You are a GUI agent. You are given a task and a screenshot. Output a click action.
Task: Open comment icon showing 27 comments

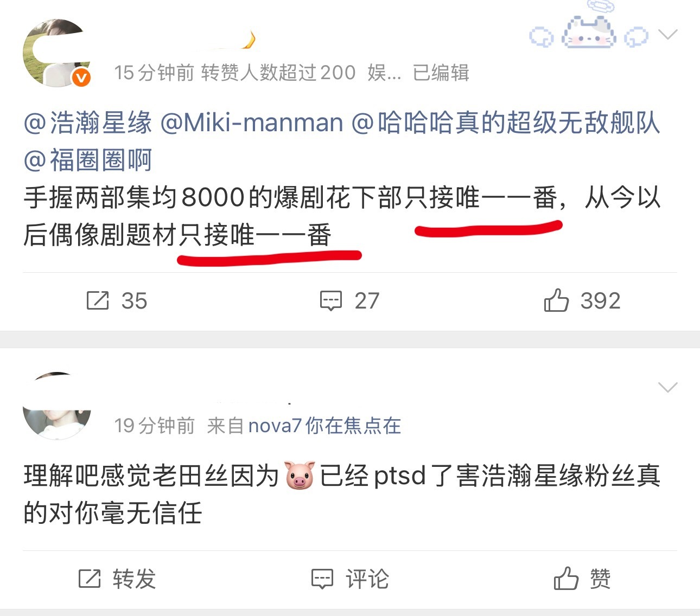(x=330, y=300)
